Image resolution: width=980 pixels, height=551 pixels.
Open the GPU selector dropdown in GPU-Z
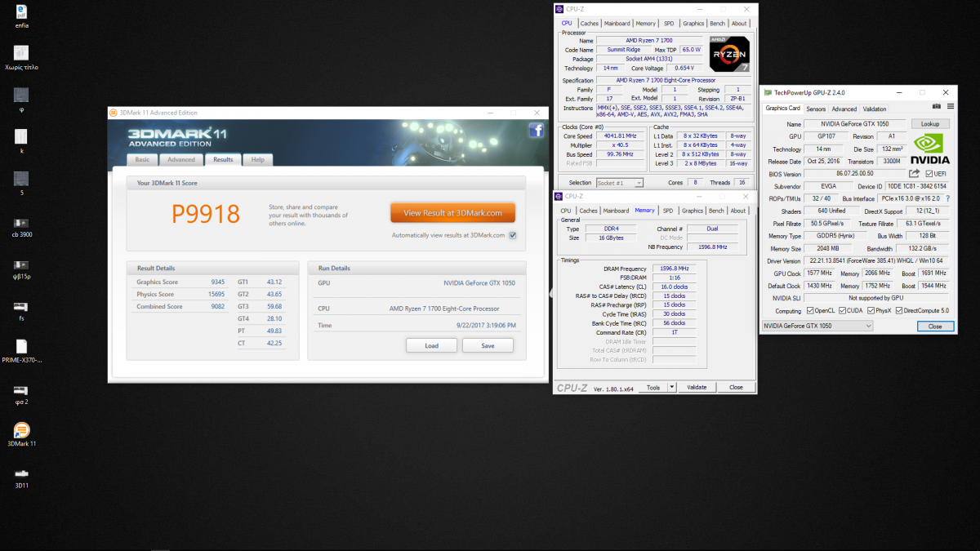point(817,326)
